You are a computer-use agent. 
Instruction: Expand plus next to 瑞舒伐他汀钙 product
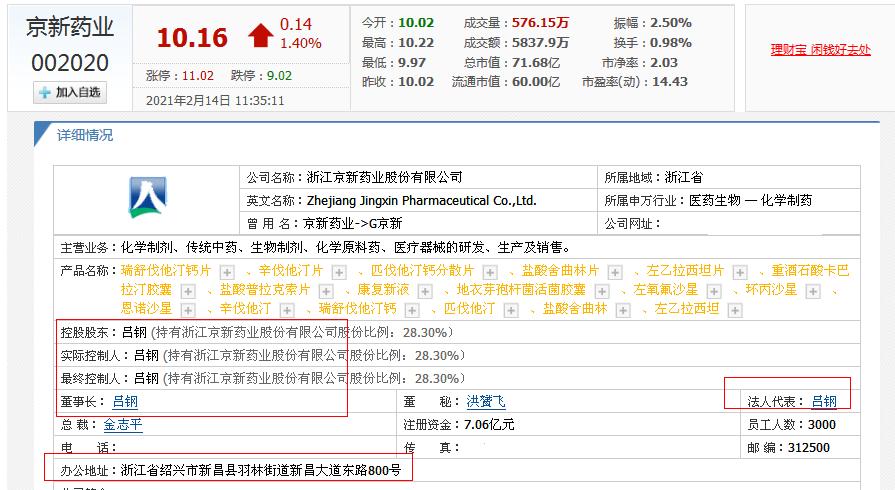[412, 310]
